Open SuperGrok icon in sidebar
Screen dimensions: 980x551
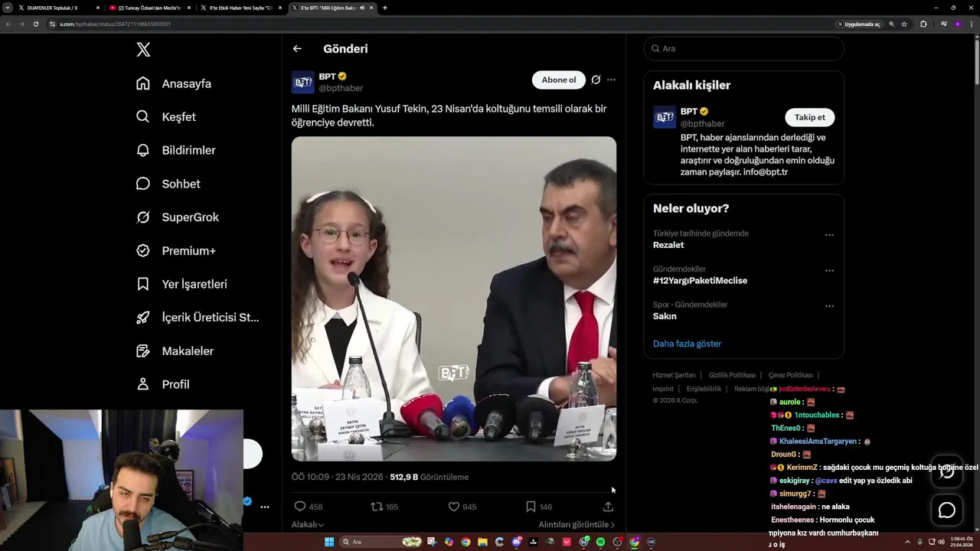click(143, 217)
